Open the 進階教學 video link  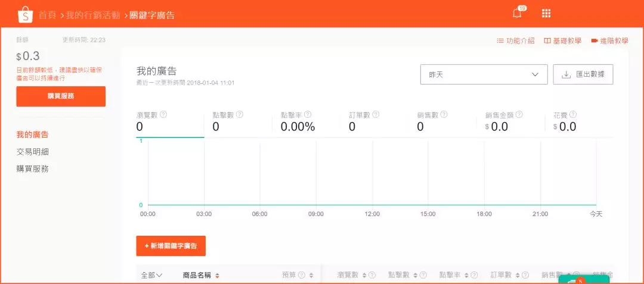pyautogui.click(x=609, y=41)
